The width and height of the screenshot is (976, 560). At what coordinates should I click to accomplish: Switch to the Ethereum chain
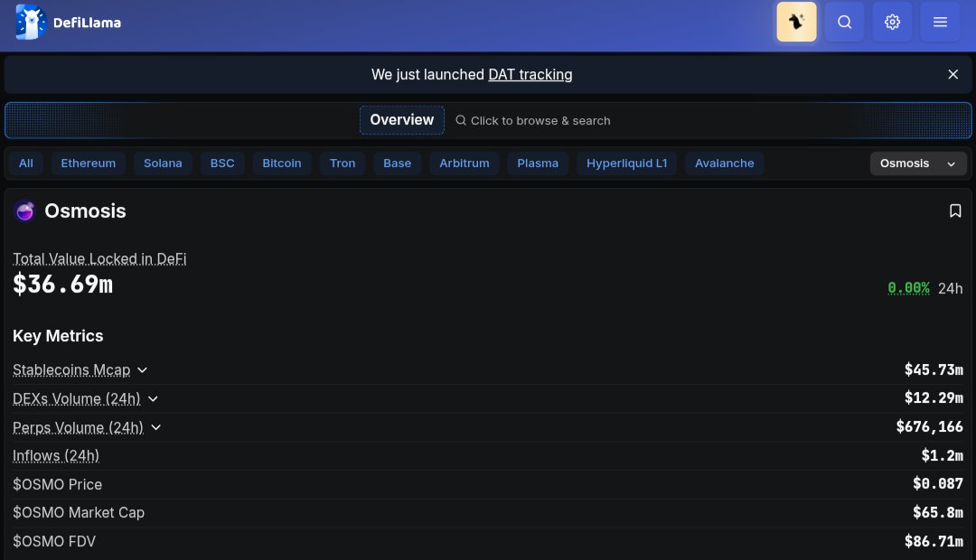coord(89,163)
